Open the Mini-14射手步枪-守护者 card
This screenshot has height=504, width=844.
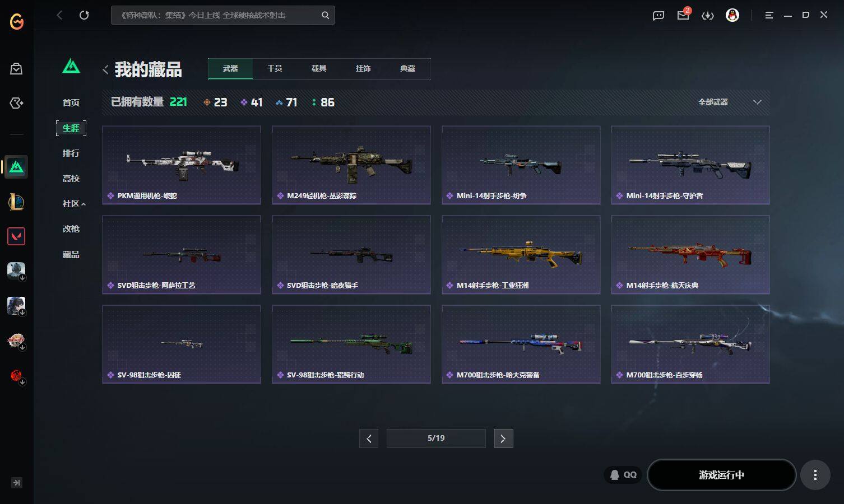coord(690,165)
